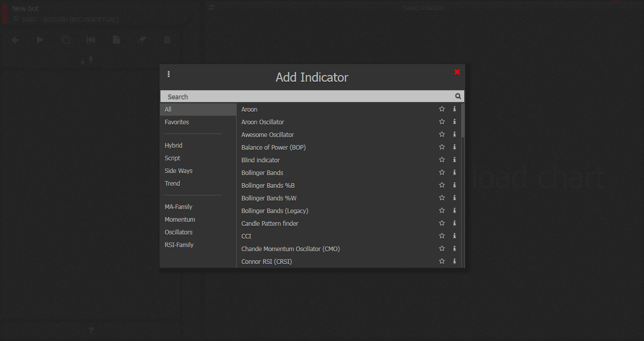Screen dimensions: 644x341
Task: Favorite Bollinger Bands (Legacy) star
Action: [x=442, y=211]
